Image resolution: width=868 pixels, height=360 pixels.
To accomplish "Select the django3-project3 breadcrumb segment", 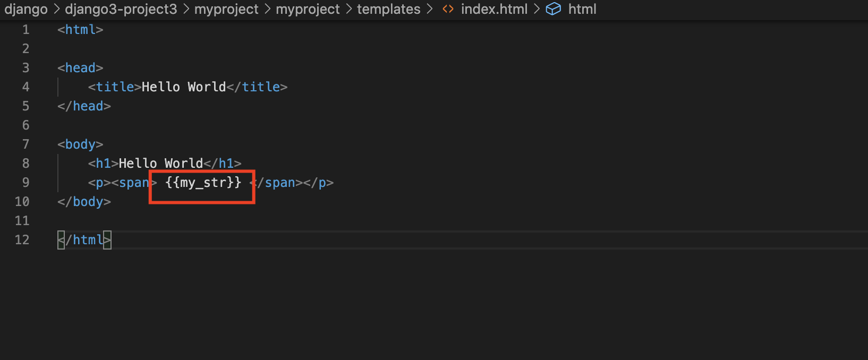I will point(121,9).
